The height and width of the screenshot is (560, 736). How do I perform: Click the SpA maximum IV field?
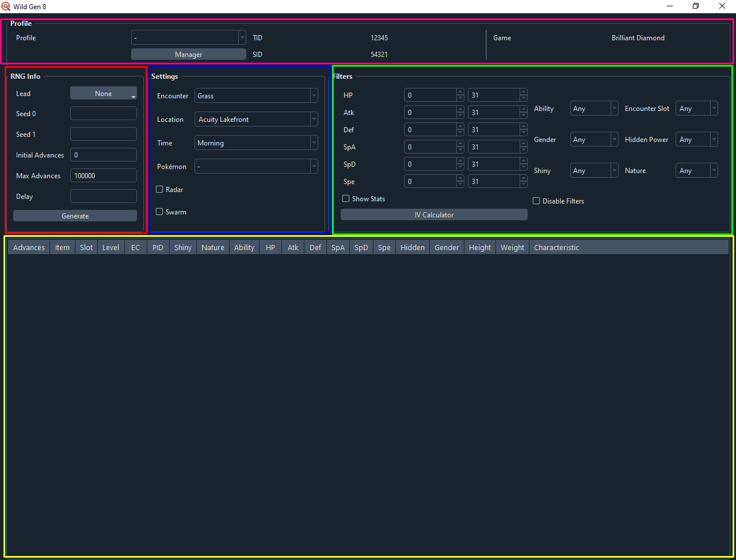click(498, 147)
